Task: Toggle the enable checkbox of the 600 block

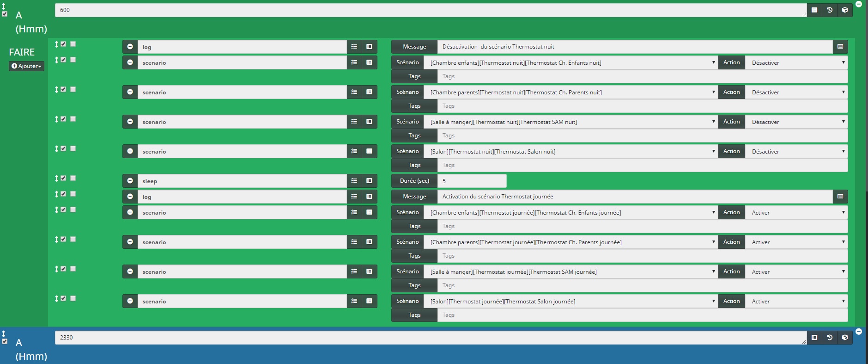Action: 5,14
